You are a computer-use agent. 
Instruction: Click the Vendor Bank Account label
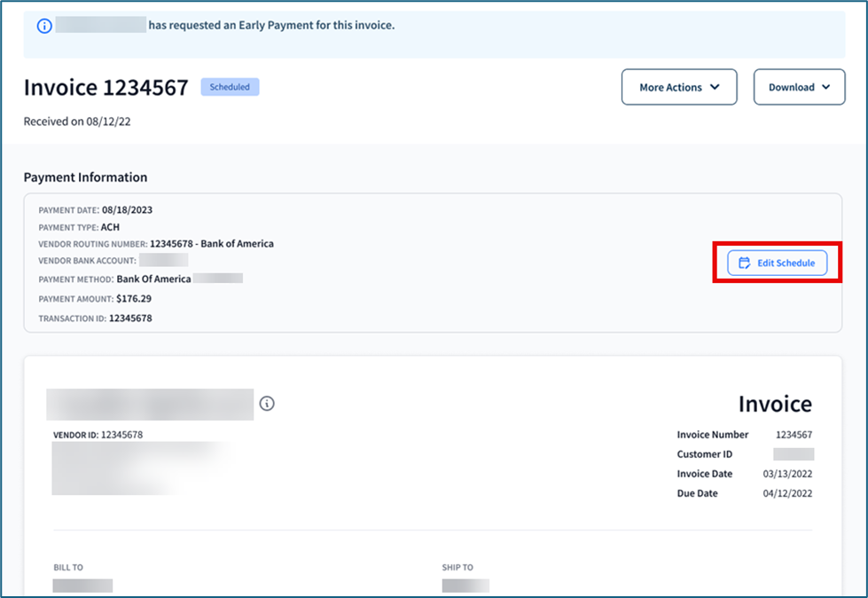[x=88, y=261]
